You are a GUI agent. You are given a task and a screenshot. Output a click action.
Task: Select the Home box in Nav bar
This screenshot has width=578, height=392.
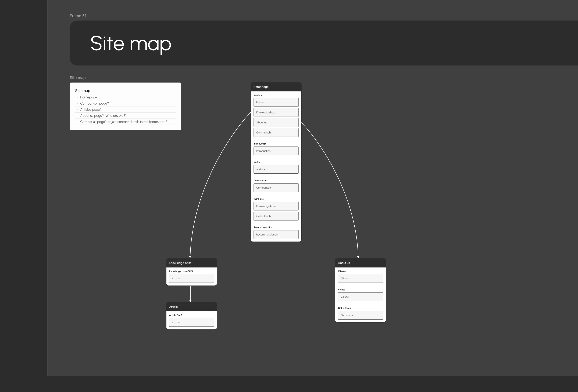tap(276, 102)
